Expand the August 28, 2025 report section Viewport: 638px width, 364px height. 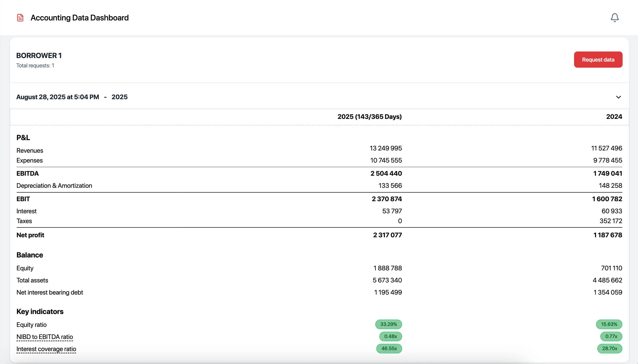(618, 97)
